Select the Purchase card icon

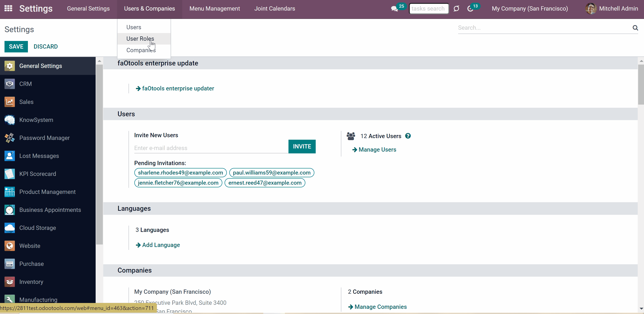click(x=9, y=264)
